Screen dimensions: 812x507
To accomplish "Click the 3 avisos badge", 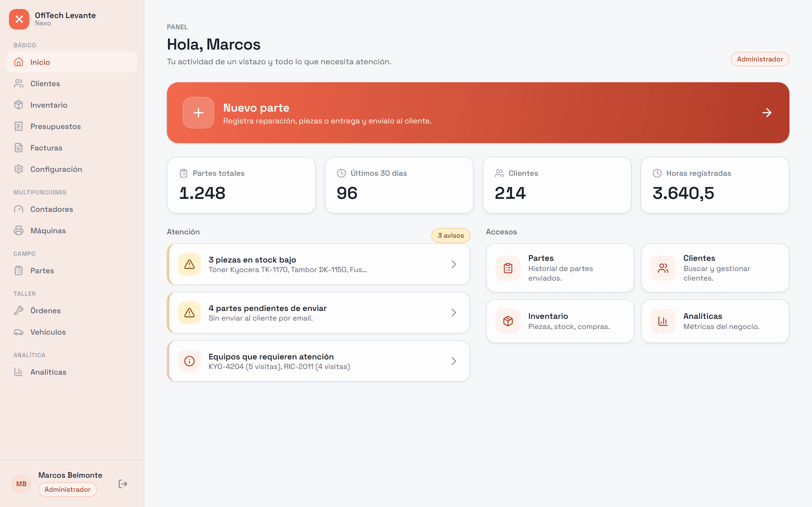I will [451, 235].
